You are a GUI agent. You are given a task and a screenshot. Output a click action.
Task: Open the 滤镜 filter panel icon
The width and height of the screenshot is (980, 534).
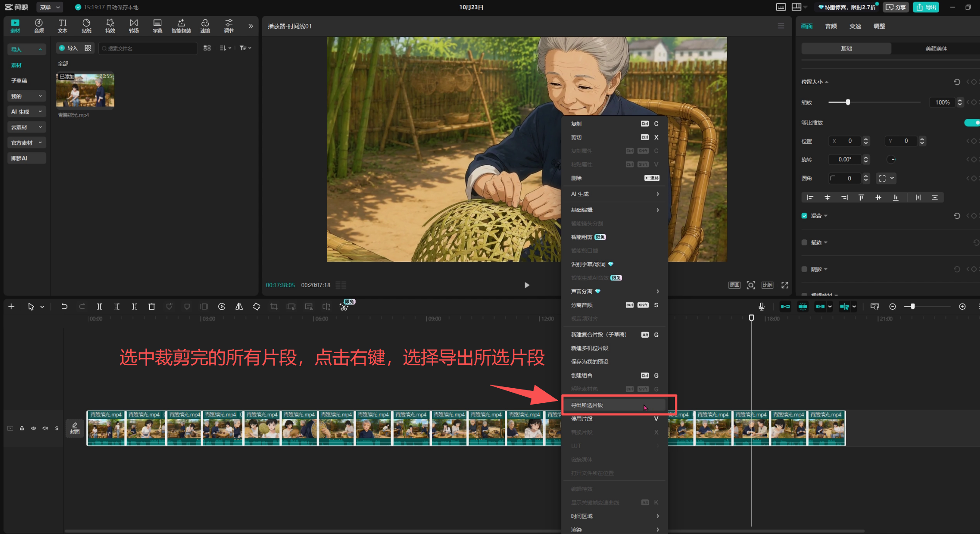205,26
